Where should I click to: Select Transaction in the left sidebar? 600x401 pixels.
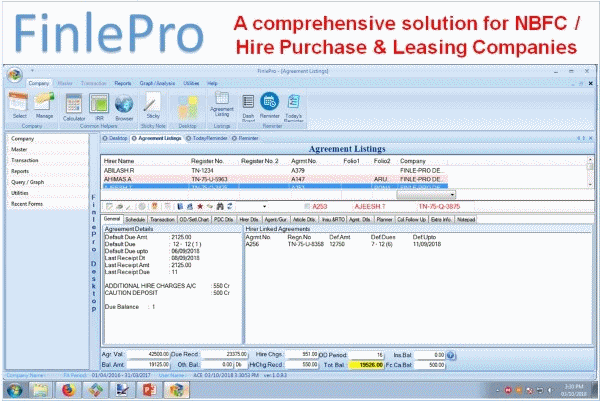(x=24, y=160)
